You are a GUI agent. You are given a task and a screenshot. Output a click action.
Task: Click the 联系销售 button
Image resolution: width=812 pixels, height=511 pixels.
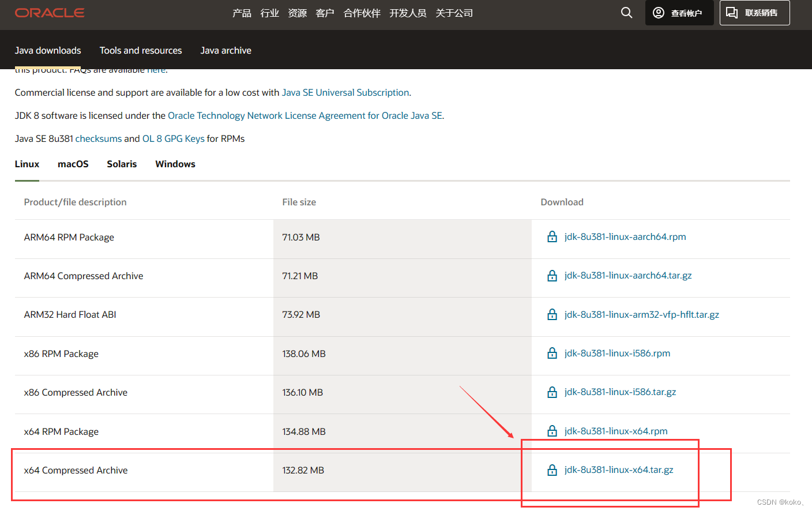point(754,13)
